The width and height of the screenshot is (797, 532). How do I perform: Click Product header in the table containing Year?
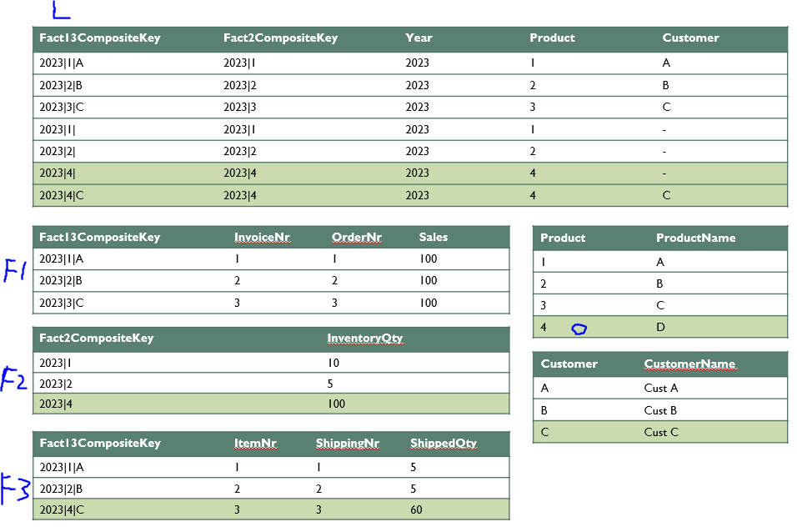click(552, 38)
